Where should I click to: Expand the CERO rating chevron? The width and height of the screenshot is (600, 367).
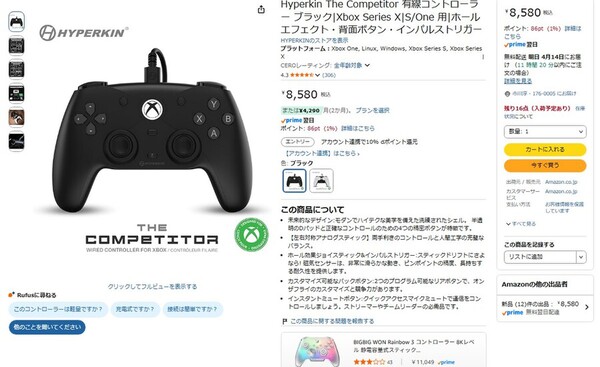[x=367, y=65]
